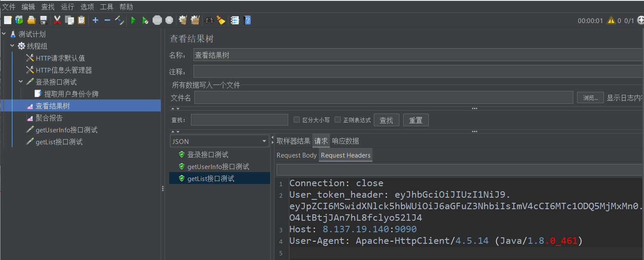644x260 pixels.
Task: Select getList接口测试 result in results list
Action: [x=211, y=178]
